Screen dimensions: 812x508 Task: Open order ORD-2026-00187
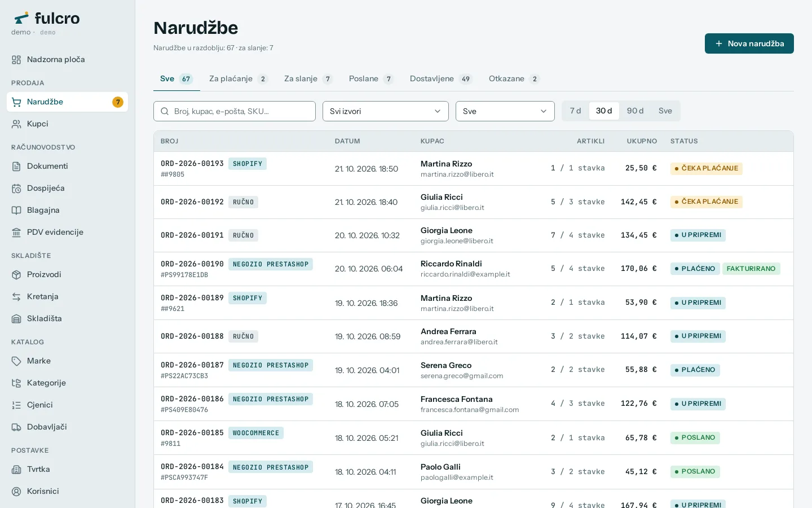pos(192,365)
